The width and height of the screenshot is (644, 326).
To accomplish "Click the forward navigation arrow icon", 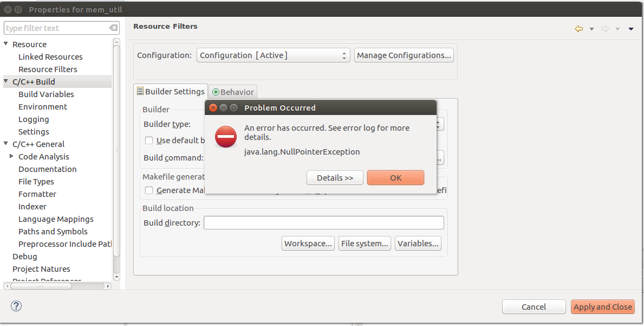I will 605,29.
